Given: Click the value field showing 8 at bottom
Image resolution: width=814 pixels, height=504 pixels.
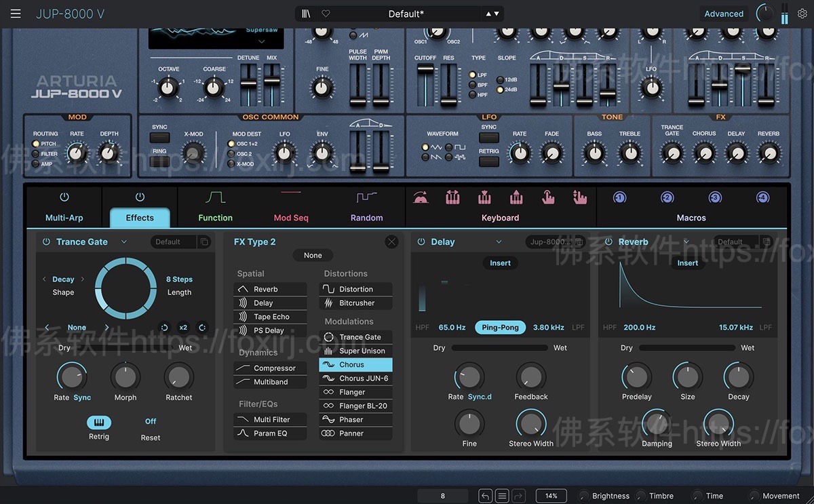Looking at the screenshot, I should pyautogui.click(x=442, y=496).
